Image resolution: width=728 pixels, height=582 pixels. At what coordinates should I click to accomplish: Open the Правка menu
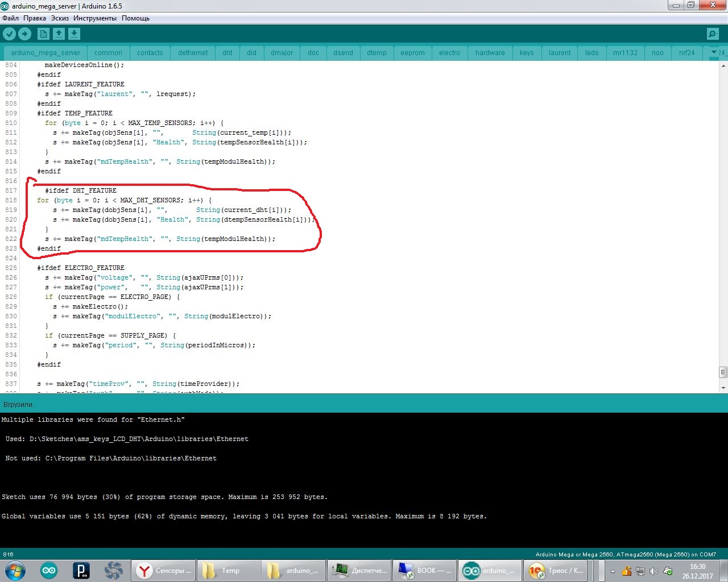tap(35, 18)
